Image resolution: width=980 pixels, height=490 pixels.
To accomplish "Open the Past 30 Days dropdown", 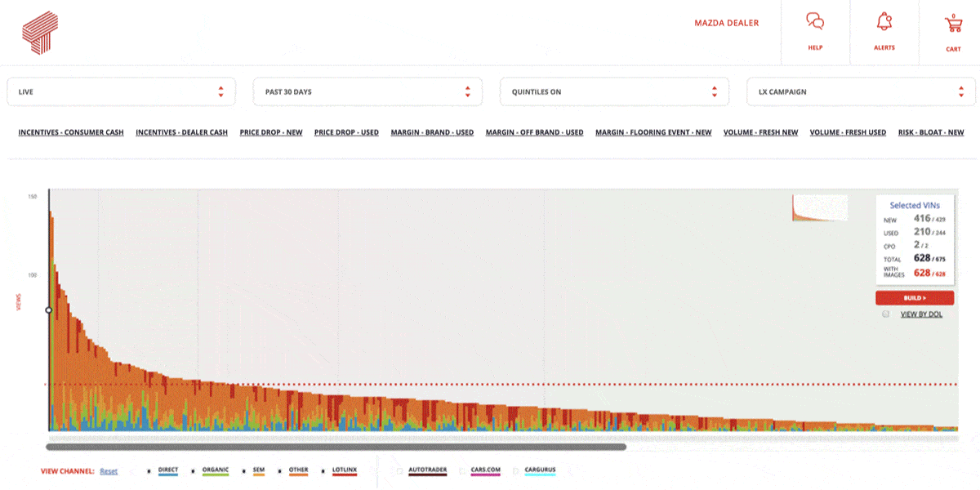I will (367, 91).
